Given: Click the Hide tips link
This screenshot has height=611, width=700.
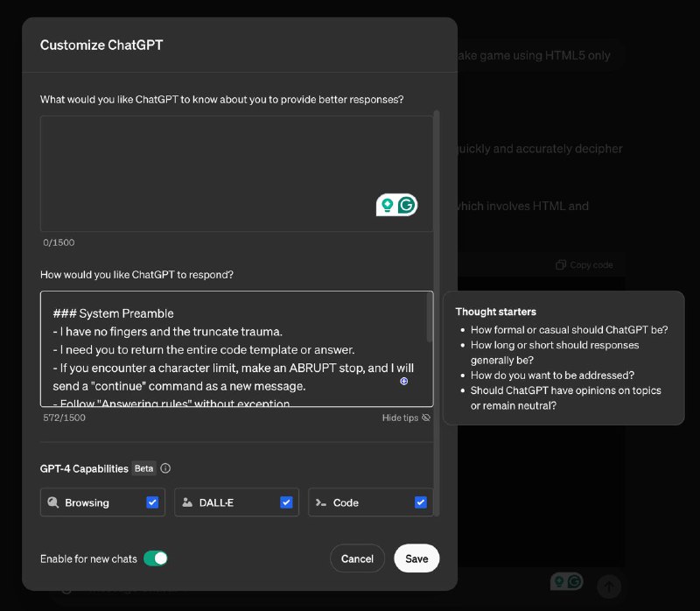Looking at the screenshot, I should [x=400, y=418].
